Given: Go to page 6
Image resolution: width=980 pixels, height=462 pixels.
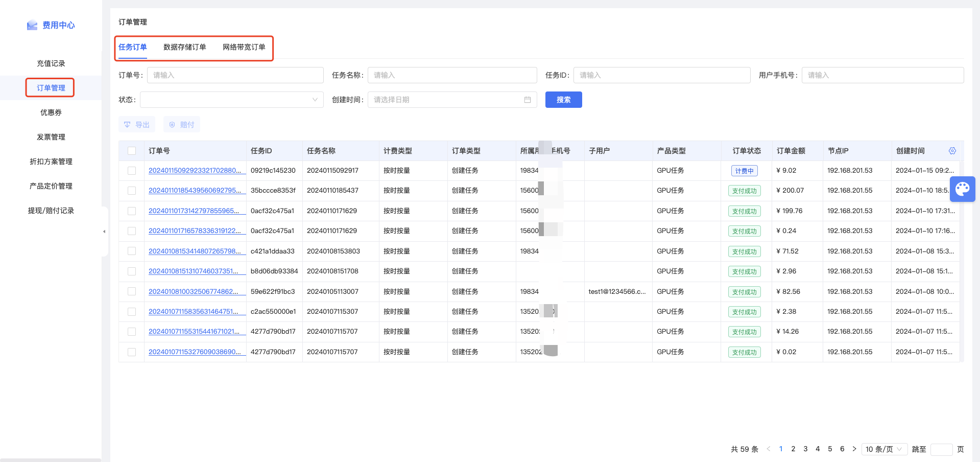Looking at the screenshot, I should (842, 449).
